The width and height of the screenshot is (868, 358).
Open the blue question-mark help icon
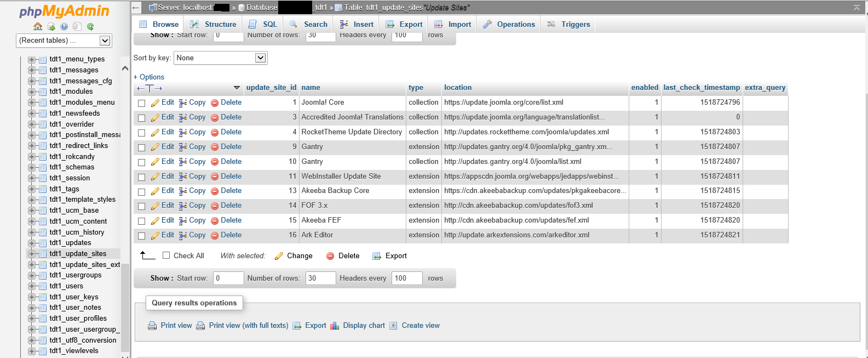64,26
